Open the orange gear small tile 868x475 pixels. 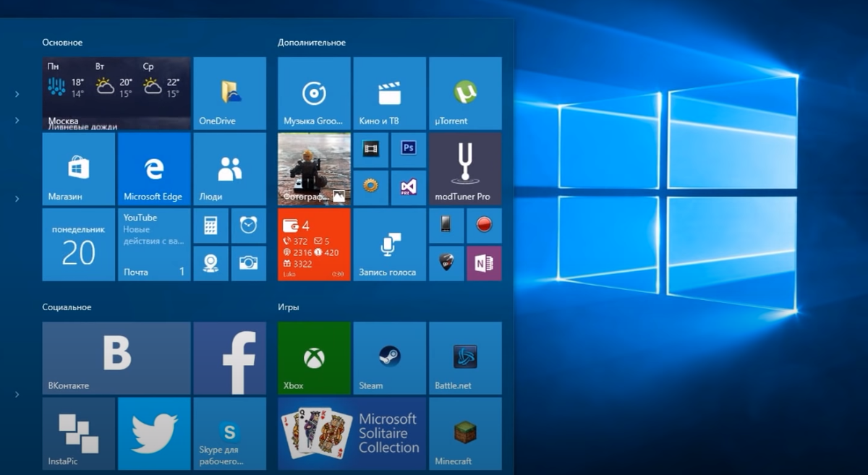(371, 188)
